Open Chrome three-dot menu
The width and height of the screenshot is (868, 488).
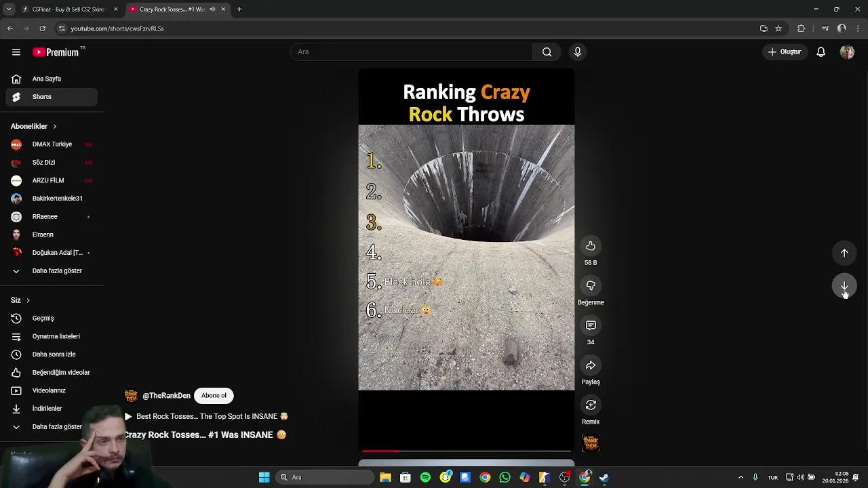coord(859,28)
